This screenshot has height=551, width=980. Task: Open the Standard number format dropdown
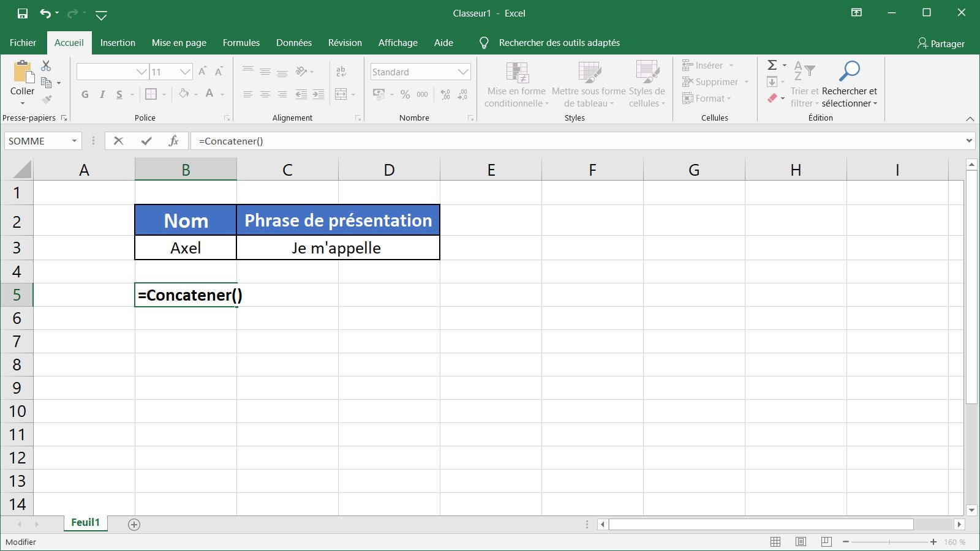pos(464,72)
